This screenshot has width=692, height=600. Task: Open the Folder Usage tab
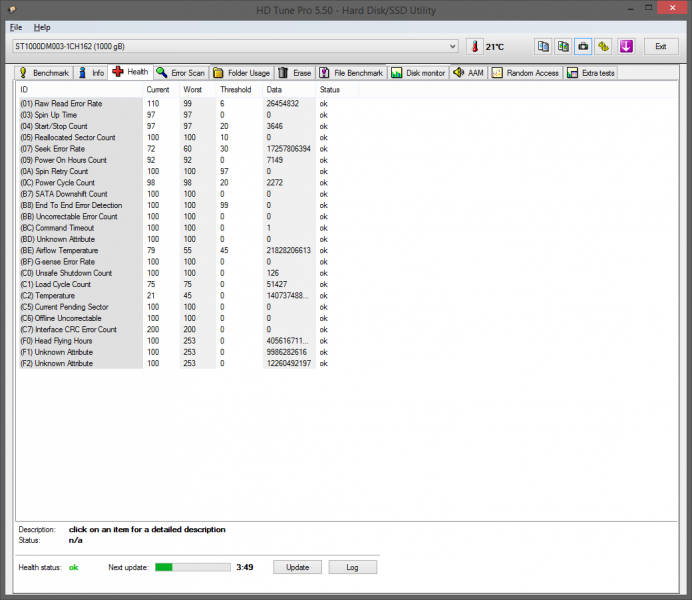point(241,73)
